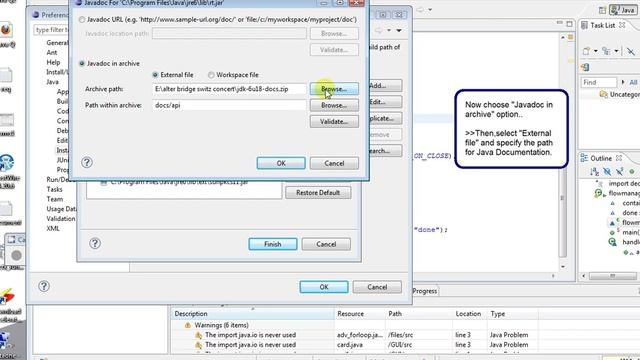Select the Warnings (6 items) row
Viewport: 640px width, 360px height.
click(221, 325)
